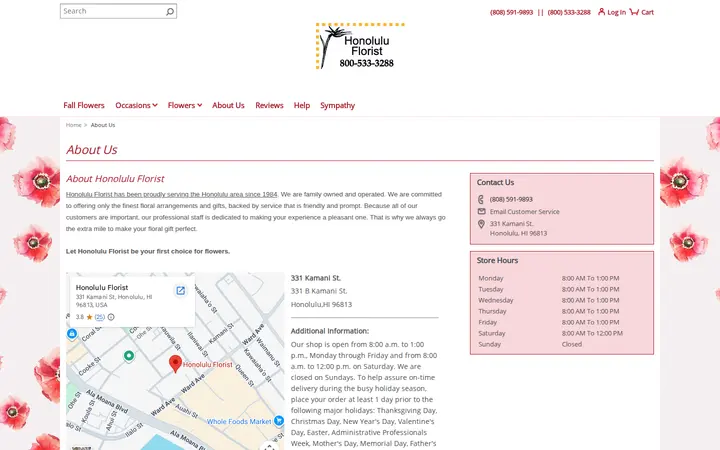Image resolution: width=720 pixels, height=450 pixels.
Task: Open the Sympathy menu item
Action: point(338,105)
